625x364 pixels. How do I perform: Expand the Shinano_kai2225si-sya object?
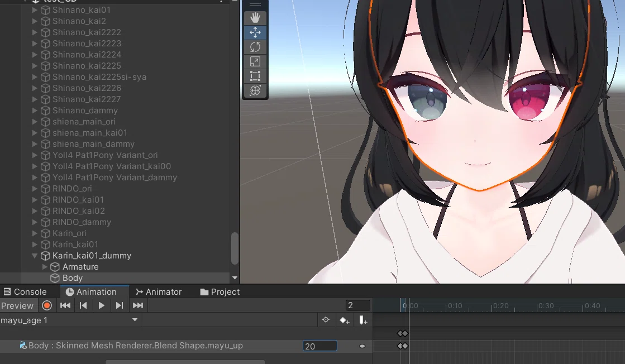[x=35, y=77]
